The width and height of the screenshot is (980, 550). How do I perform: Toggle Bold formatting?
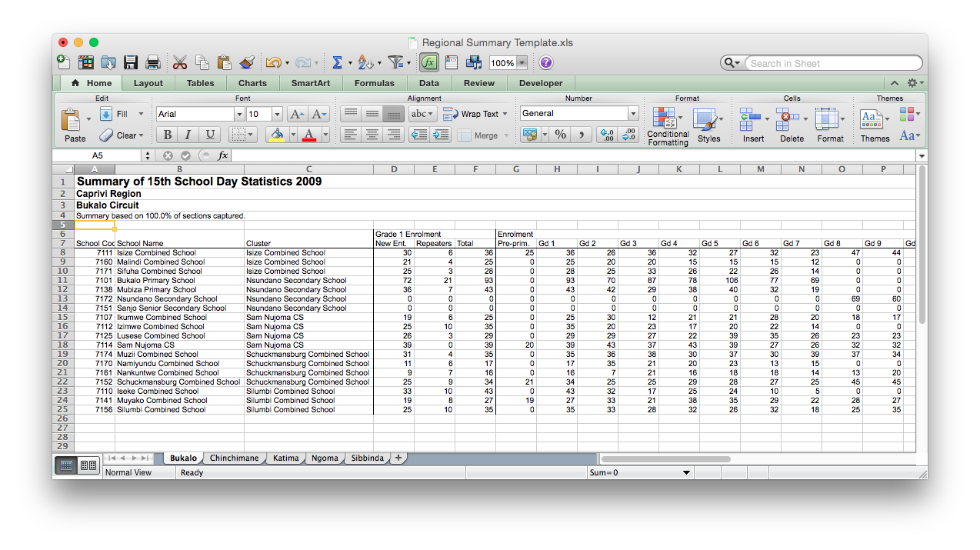pyautogui.click(x=166, y=135)
